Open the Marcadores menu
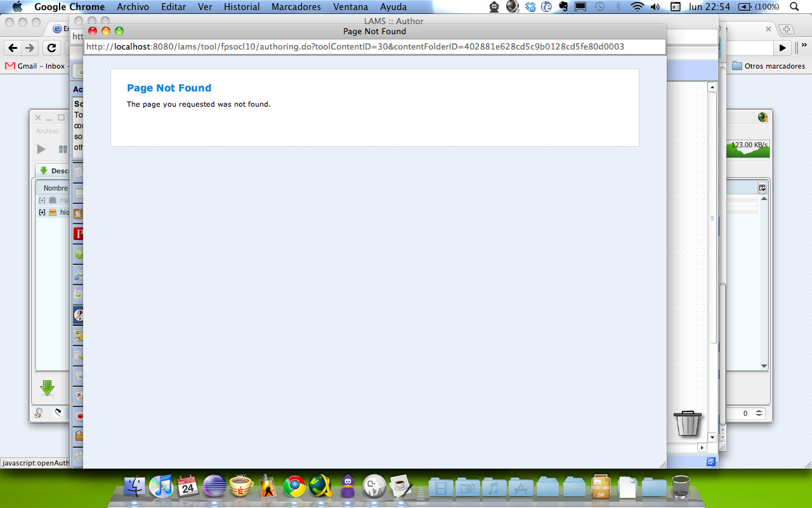 pyautogui.click(x=296, y=7)
